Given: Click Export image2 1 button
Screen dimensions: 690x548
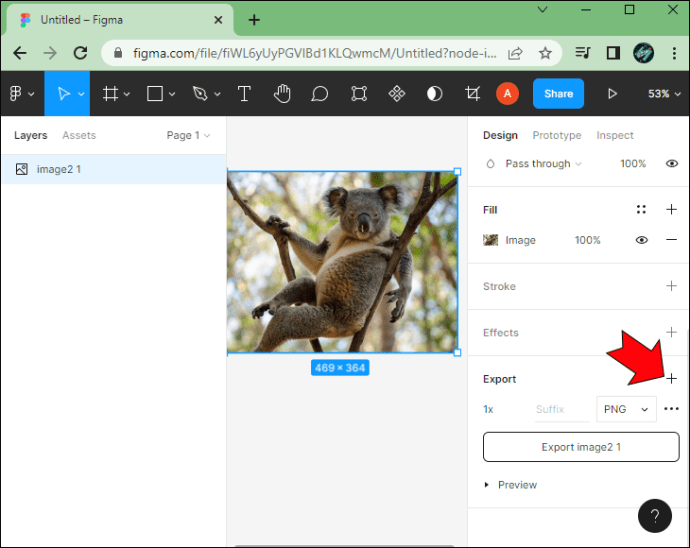Looking at the screenshot, I should tap(581, 447).
